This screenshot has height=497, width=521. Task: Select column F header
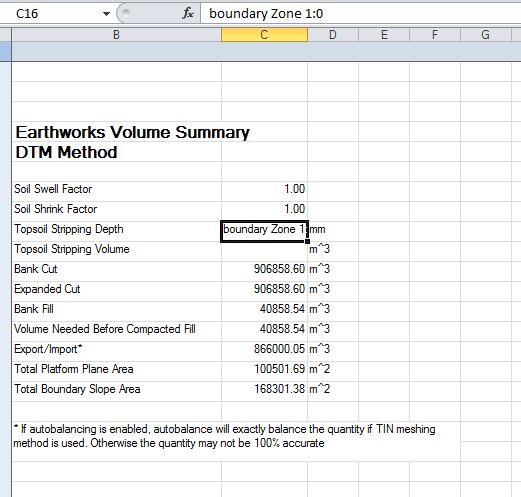[x=435, y=35]
